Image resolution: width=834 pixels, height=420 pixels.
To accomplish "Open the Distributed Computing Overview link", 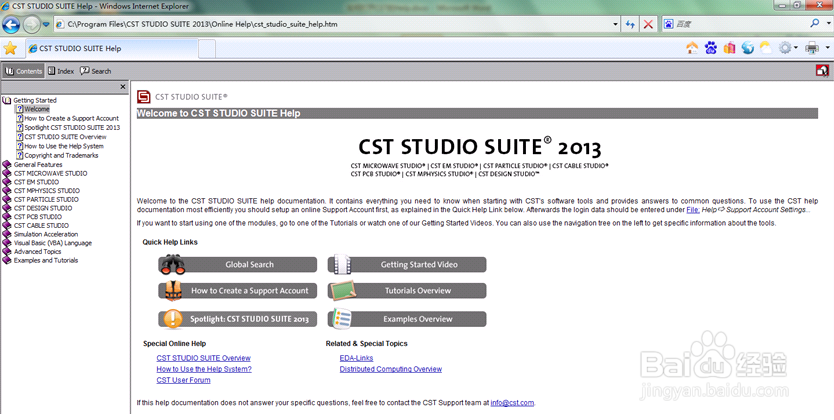I will point(391,369).
